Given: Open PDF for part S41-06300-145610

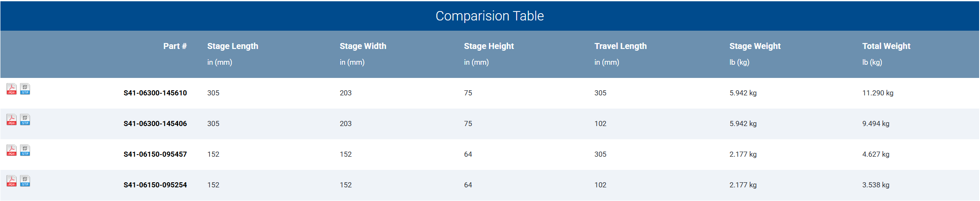Looking at the screenshot, I should tap(11, 89).
